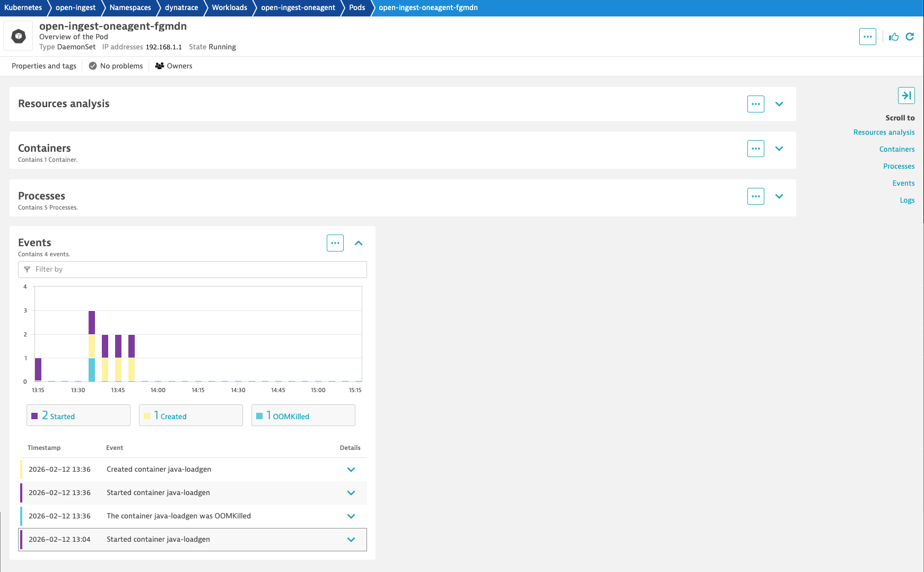
Task: Click the Owners button
Action: click(x=174, y=66)
